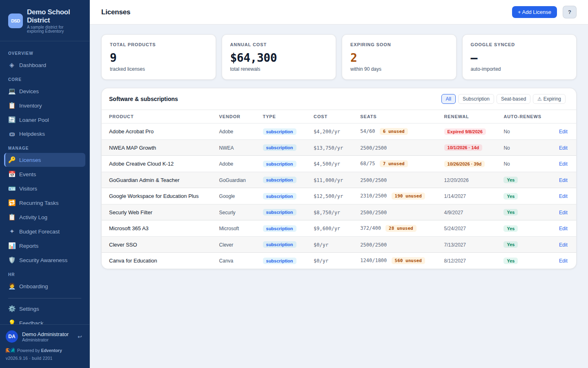Edit the Canva for Education license
The width and height of the screenshot is (588, 368).
click(x=563, y=261)
